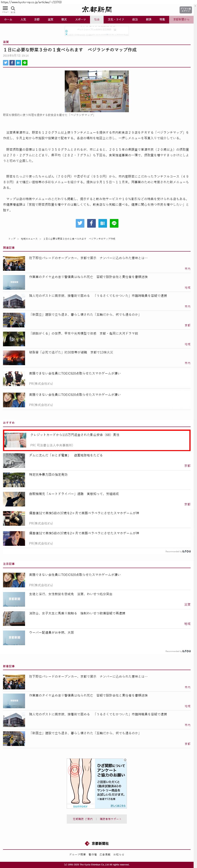The height and width of the screenshot is (868, 197).
Task: Click the 京都新聞 logo in header
Action: [97, 9]
